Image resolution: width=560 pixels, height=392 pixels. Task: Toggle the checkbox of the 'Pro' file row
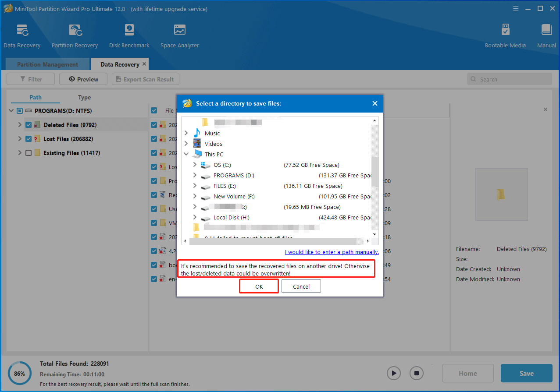point(154,181)
